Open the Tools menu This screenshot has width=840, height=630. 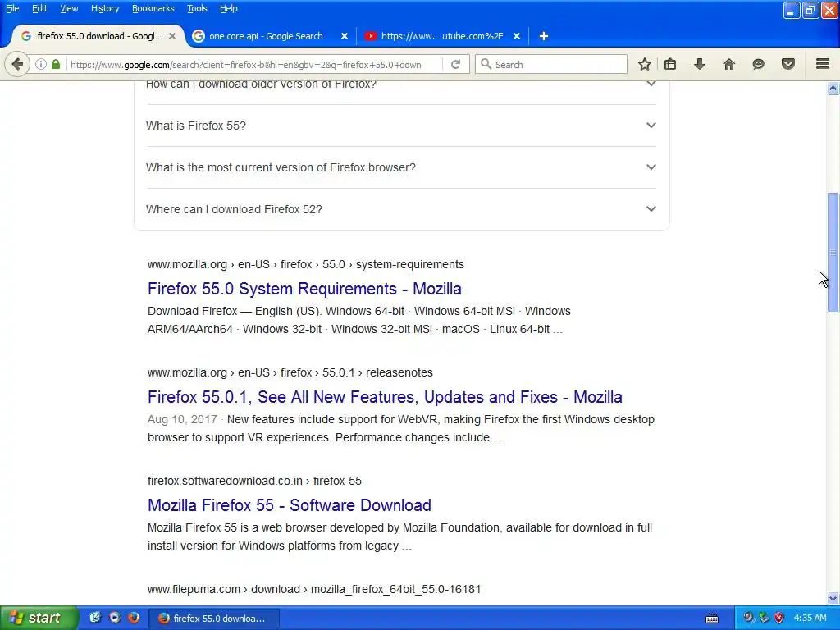[x=197, y=8]
